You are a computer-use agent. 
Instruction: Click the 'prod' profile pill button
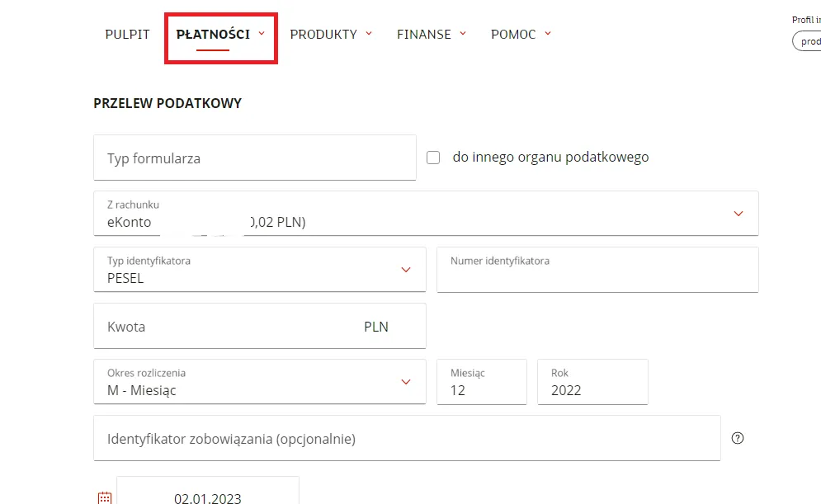809,40
